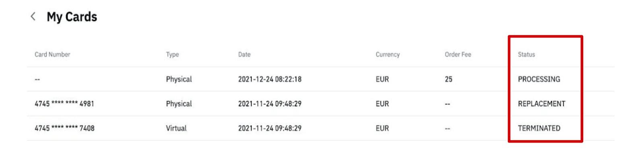Click Physical type in the replacement row

[x=179, y=104]
